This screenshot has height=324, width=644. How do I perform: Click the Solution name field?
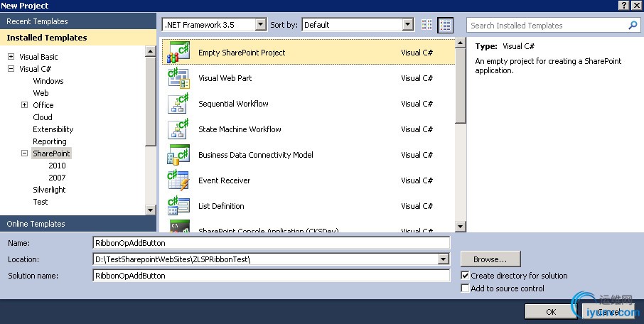click(x=271, y=276)
